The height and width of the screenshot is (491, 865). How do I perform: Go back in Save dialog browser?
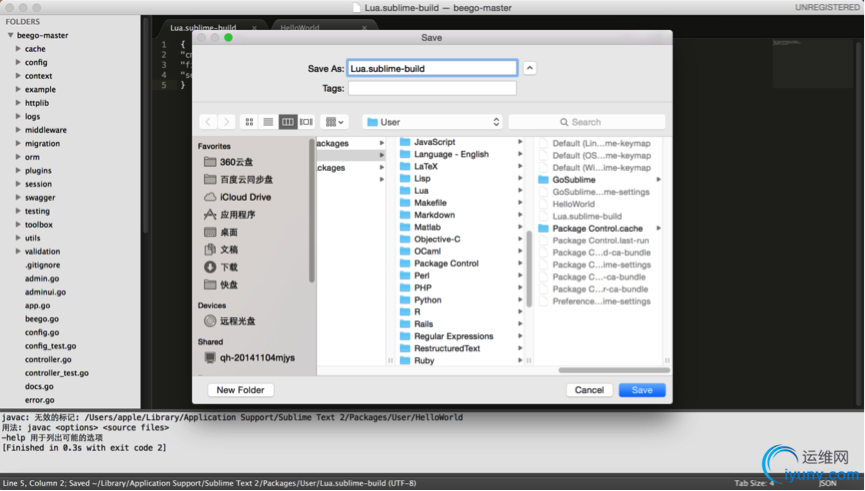[x=208, y=122]
